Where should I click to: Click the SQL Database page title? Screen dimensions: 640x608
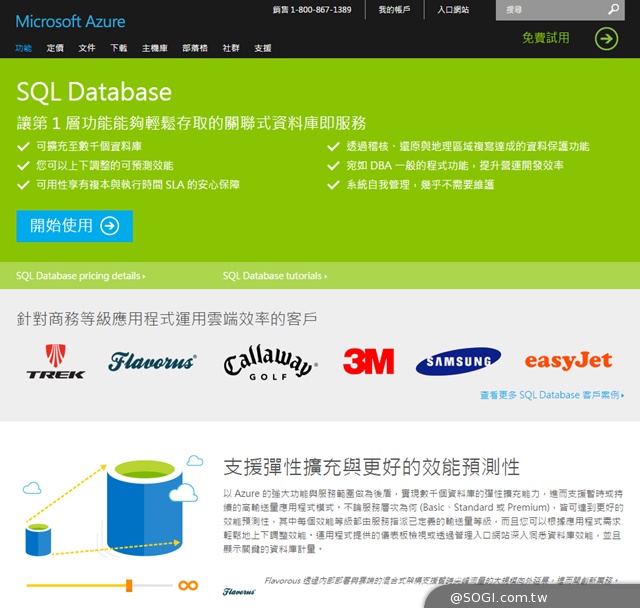(x=94, y=91)
